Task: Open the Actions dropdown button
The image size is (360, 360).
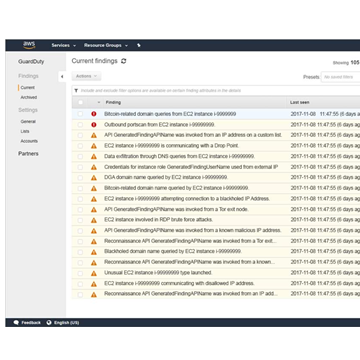Action: [x=86, y=76]
